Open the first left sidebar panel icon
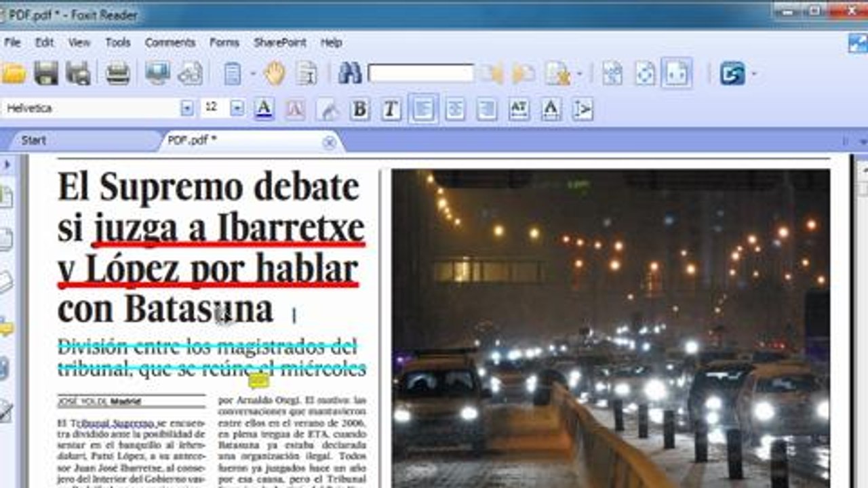Image resolution: width=868 pixels, height=488 pixels. pos(5,196)
